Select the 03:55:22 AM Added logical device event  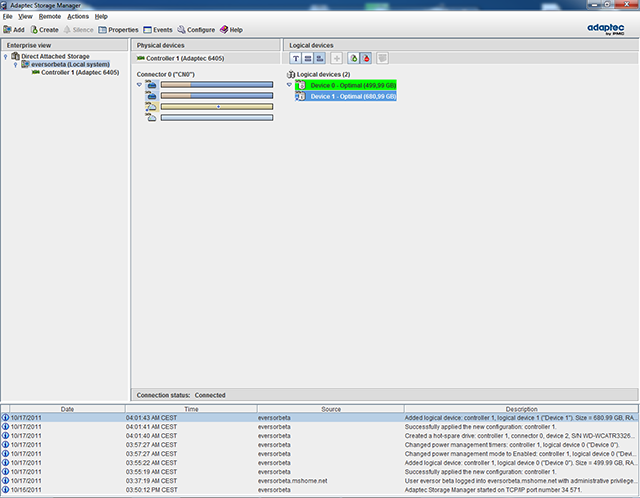pos(320,462)
